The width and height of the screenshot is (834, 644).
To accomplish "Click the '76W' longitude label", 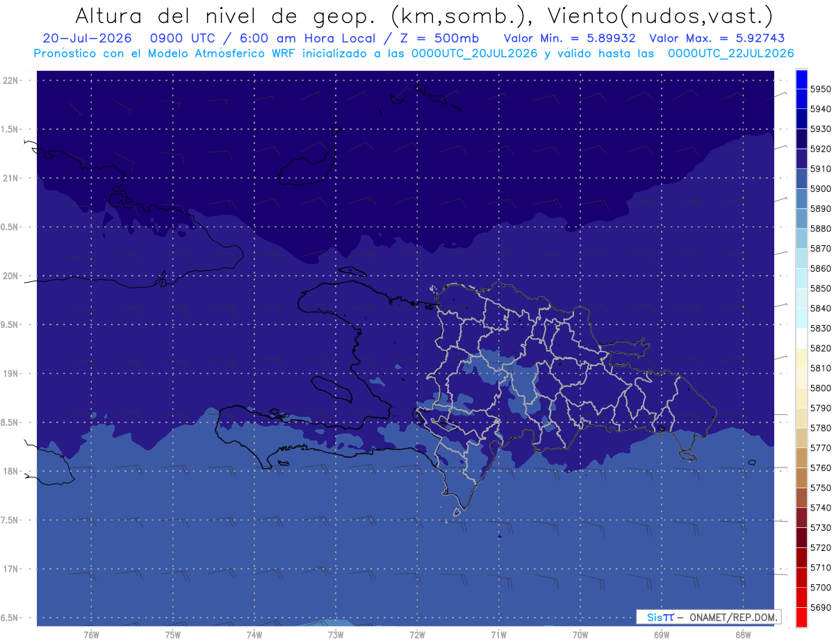I will (91, 635).
